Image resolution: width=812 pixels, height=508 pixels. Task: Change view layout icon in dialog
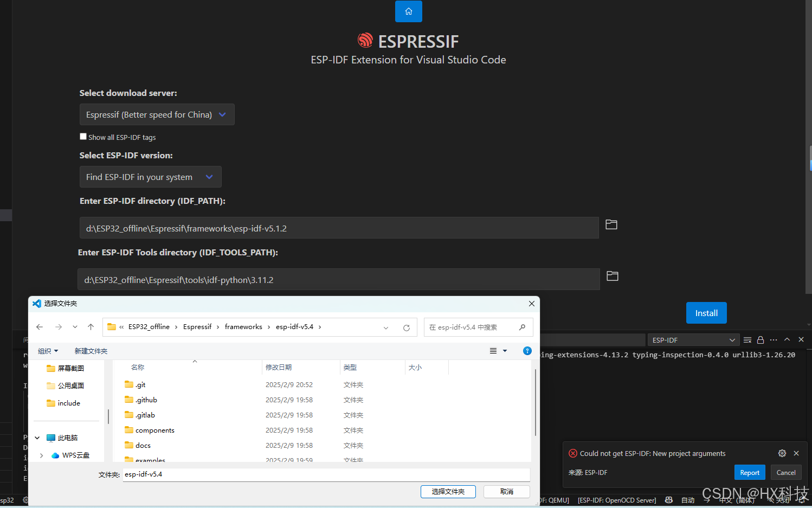coord(493,351)
